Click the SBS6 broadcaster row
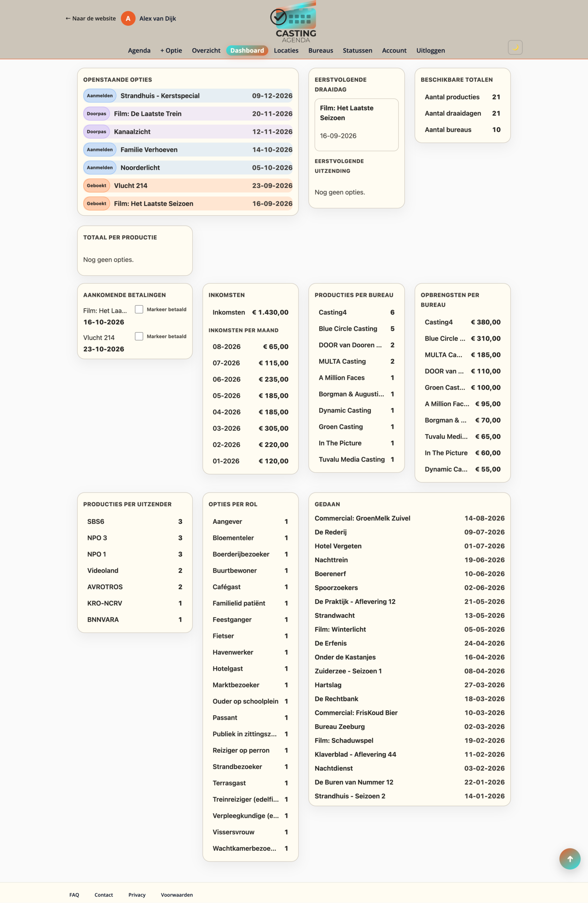This screenshot has height=903, width=588. 135,521
